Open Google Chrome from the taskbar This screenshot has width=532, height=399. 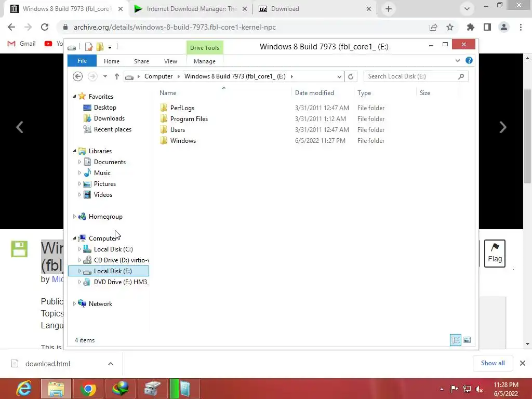click(88, 389)
